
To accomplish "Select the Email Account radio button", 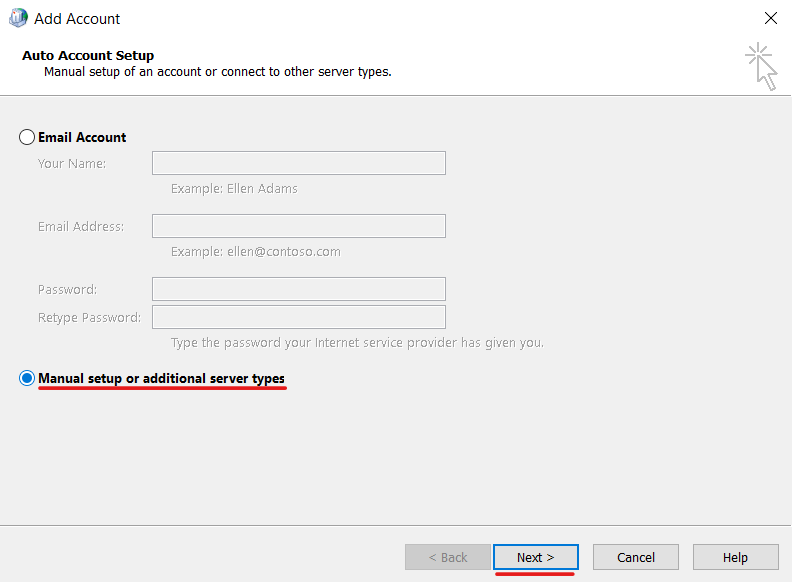I will click(x=27, y=137).
